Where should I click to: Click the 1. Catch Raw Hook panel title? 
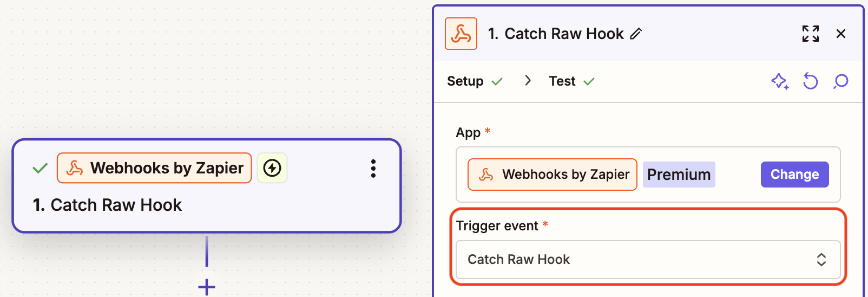pyautogui.click(x=556, y=34)
